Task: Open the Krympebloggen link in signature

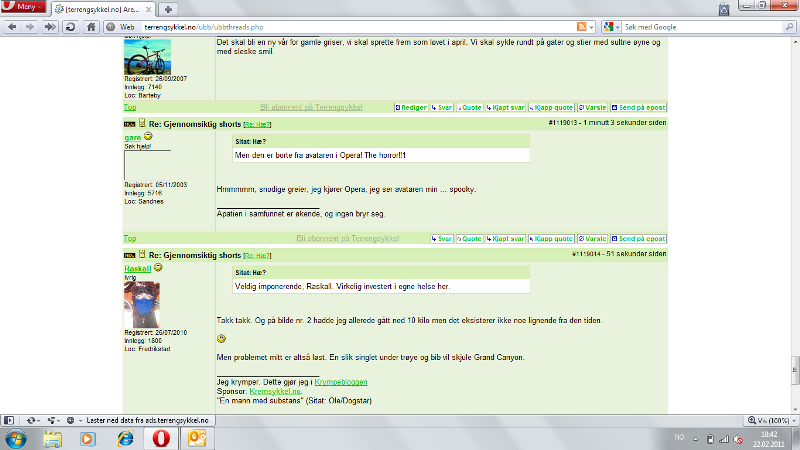Action: click(350, 382)
